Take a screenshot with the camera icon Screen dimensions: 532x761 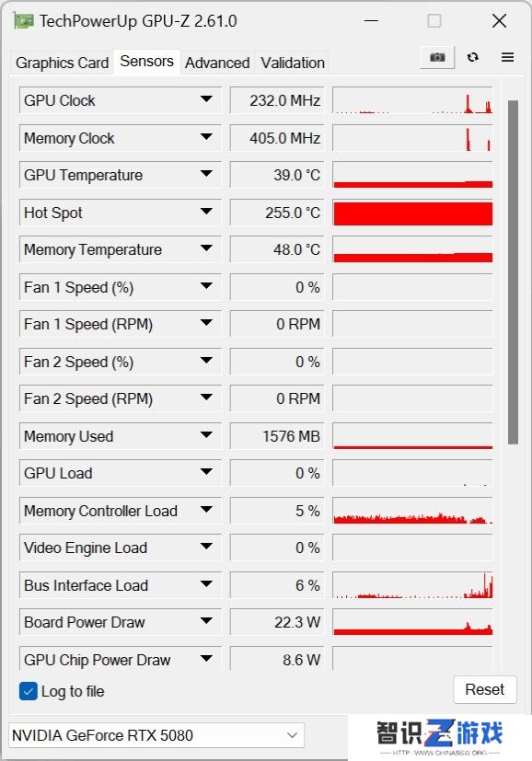tap(437, 58)
